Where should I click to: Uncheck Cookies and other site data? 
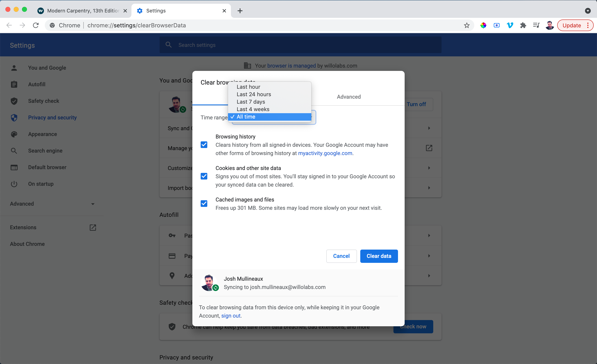pos(204,176)
